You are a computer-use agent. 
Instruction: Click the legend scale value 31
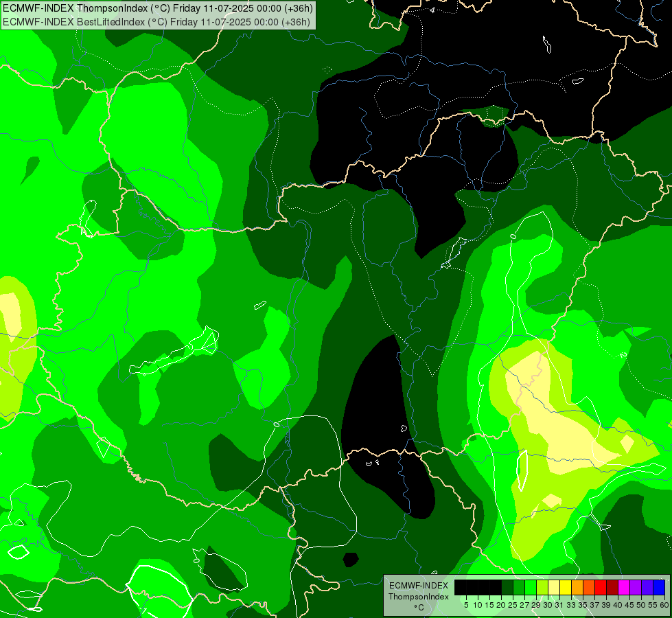point(559,605)
